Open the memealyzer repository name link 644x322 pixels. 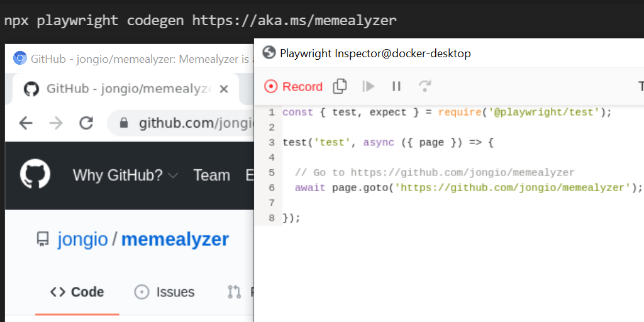(x=175, y=240)
